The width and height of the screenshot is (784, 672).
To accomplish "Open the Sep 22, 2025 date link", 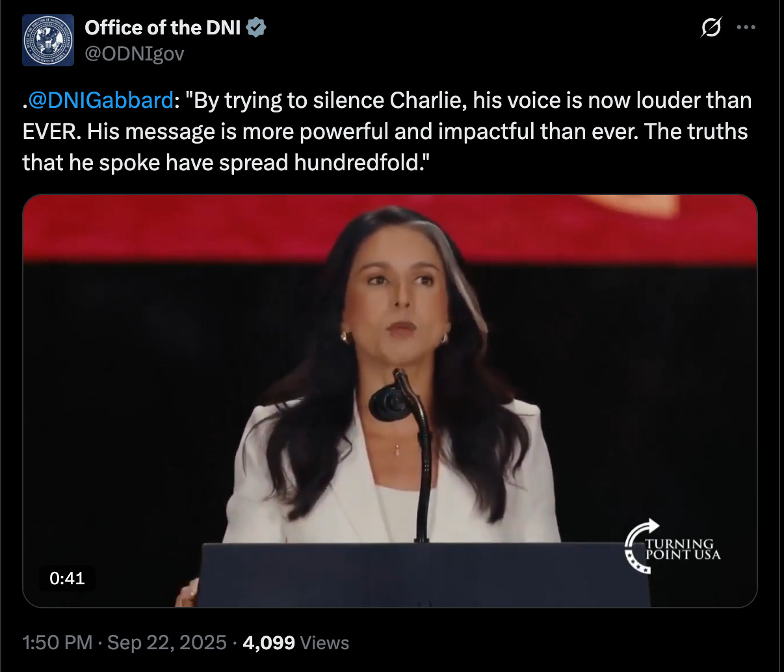I will [x=167, y=643].
